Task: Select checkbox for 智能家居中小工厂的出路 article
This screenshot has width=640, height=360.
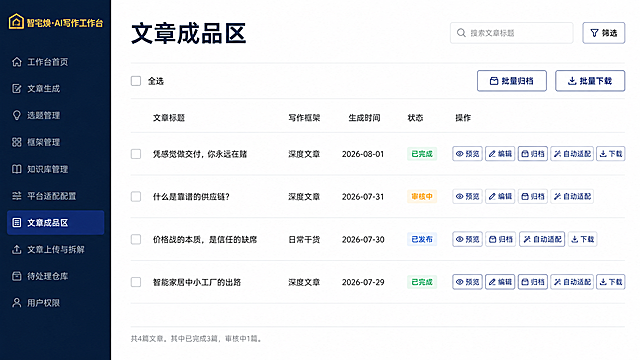Action: pos(136,282)
